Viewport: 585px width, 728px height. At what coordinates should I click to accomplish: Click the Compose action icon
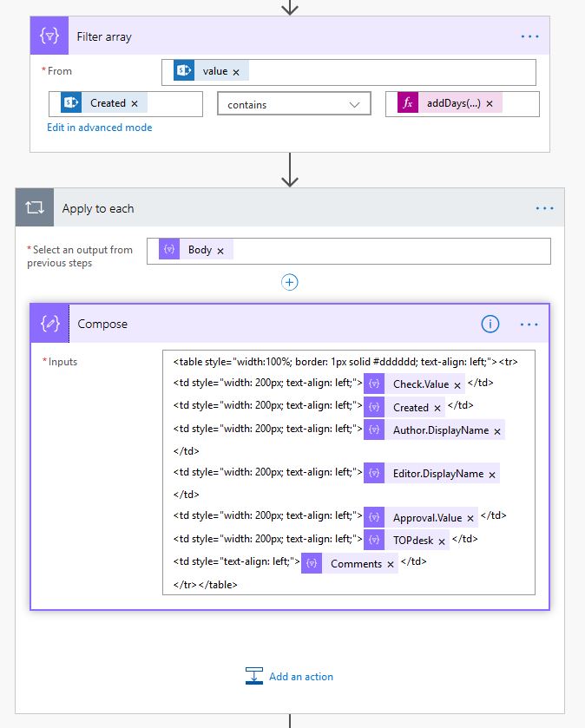click(x=49, y=324)
